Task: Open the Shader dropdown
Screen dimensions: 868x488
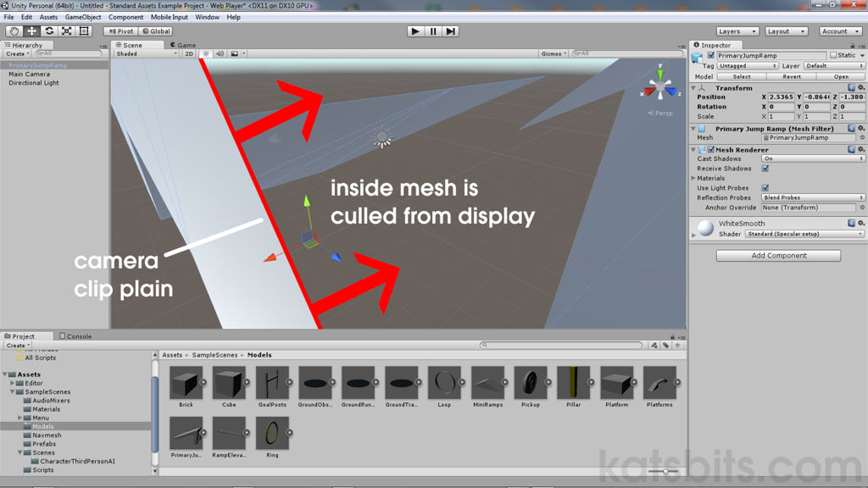Action: point(804,234)
